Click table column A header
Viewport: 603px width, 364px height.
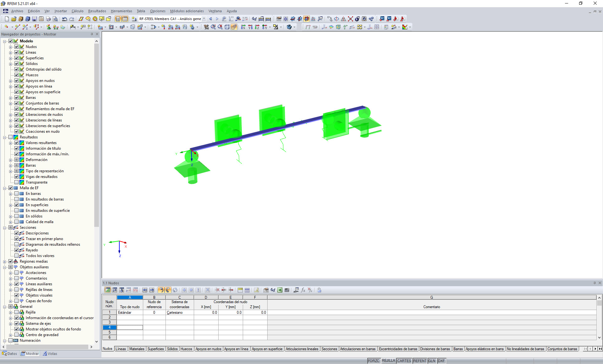click(130, 297)
